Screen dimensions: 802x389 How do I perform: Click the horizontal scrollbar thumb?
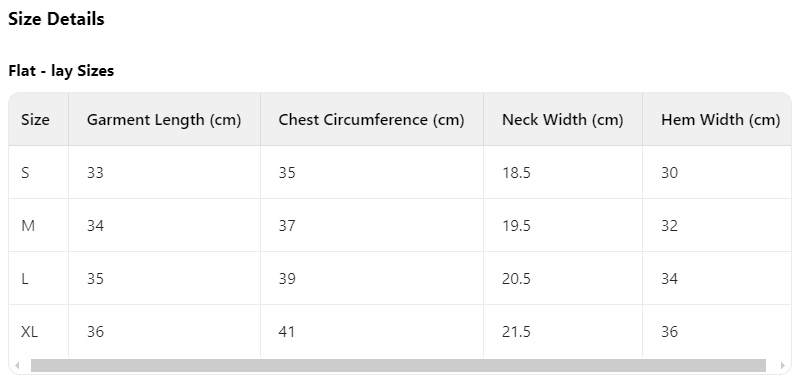[398, 365]
